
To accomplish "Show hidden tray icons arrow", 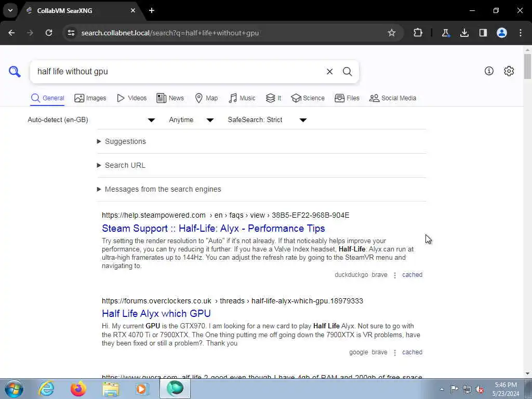I will (442, 390).
